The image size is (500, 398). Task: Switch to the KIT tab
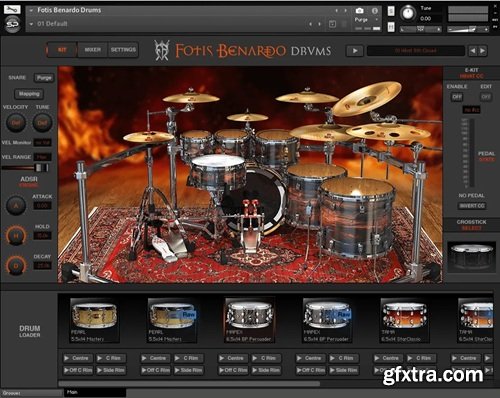(62, 50)
